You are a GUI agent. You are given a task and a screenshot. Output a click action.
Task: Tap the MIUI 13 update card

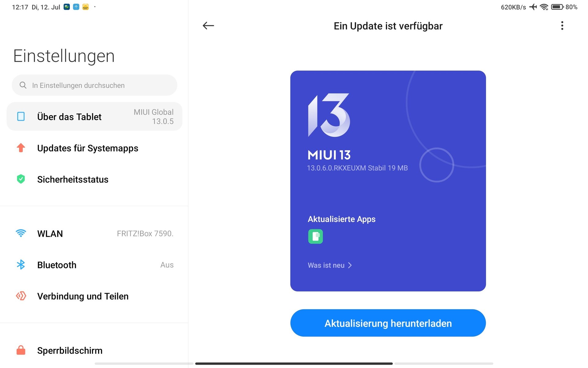click(x=388, y=181)
